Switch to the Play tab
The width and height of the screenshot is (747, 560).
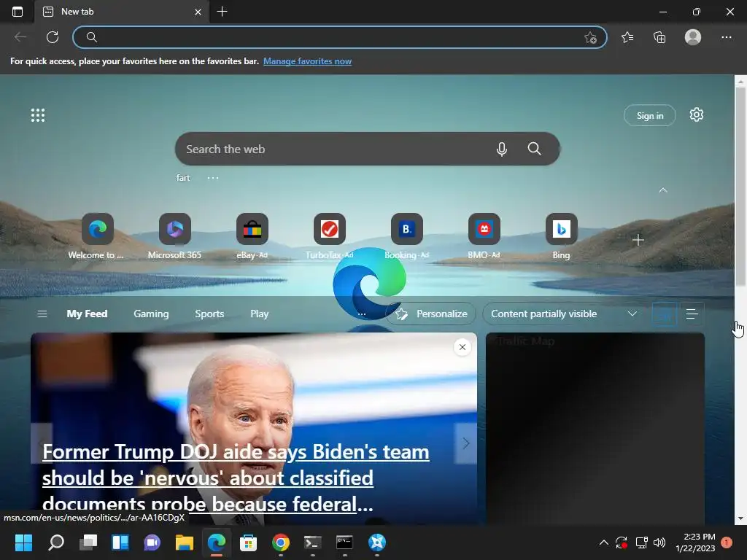[x=259, y=314]
